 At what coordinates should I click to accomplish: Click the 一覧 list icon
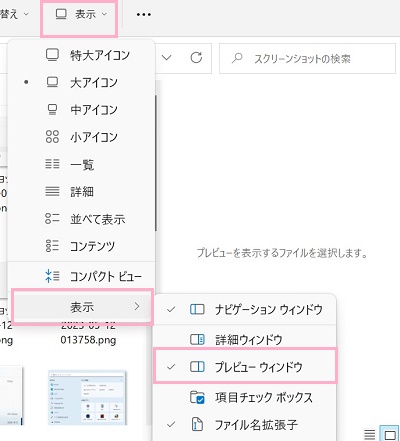point(52,164)
